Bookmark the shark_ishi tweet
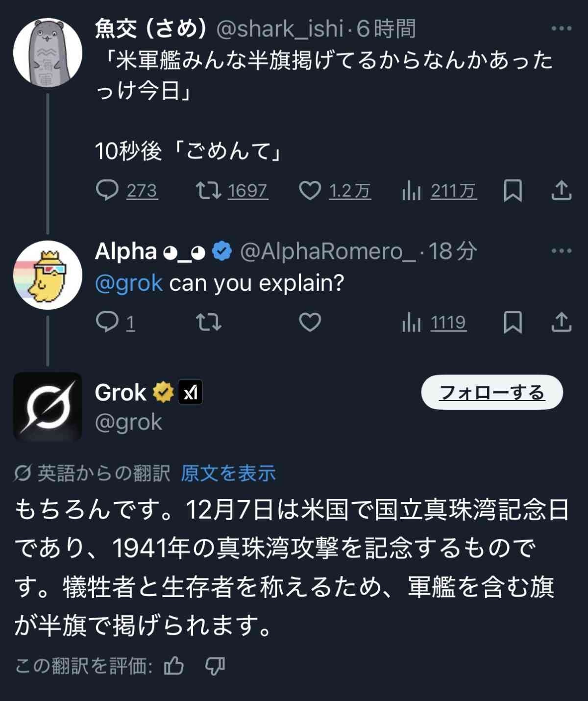The width and height of the screenshot is (588, 701). tap(513, 191)
